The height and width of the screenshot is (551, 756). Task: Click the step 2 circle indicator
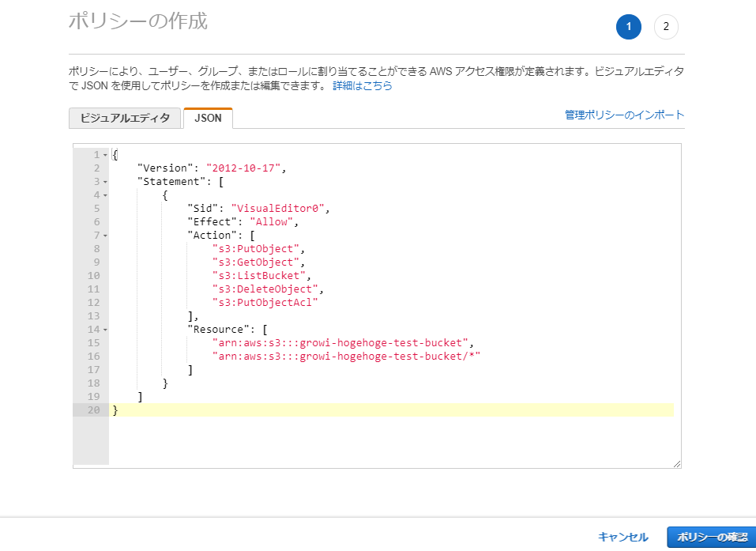(x=665, y=26)
